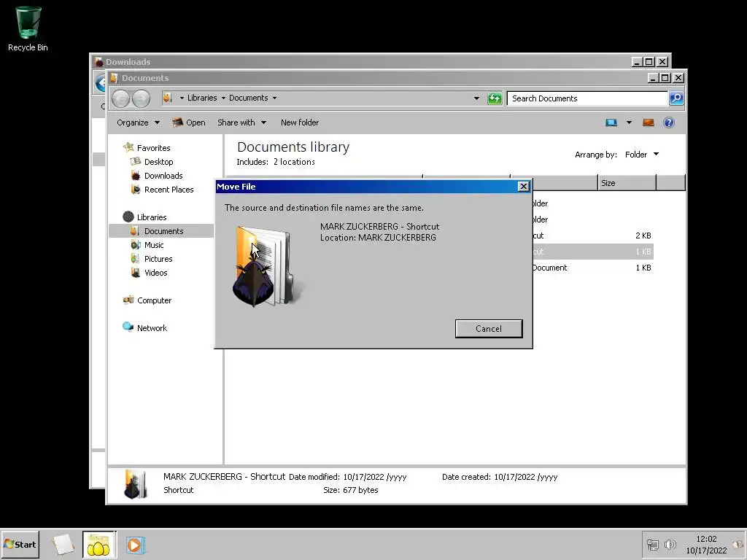This screenshot has height=560, width=747.
Task: Click the volume speaker tray icon
Action: point(670,544)
